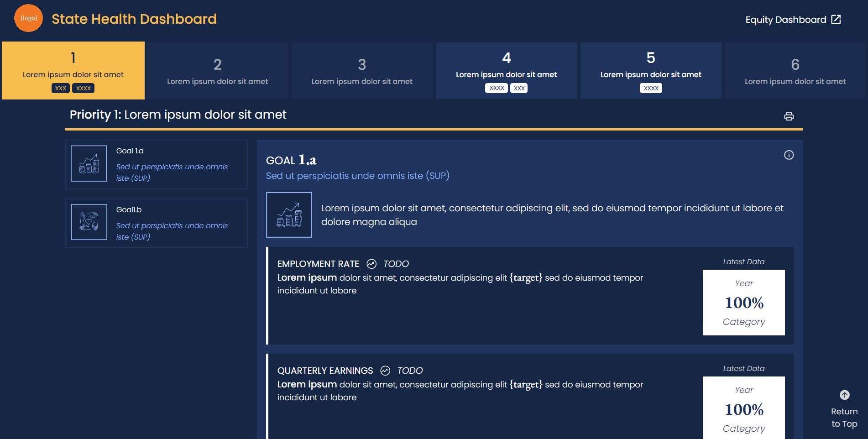The image size is (868, 439).
Task: Switch to priority tab 2
Action: click(x=217, y=71)
